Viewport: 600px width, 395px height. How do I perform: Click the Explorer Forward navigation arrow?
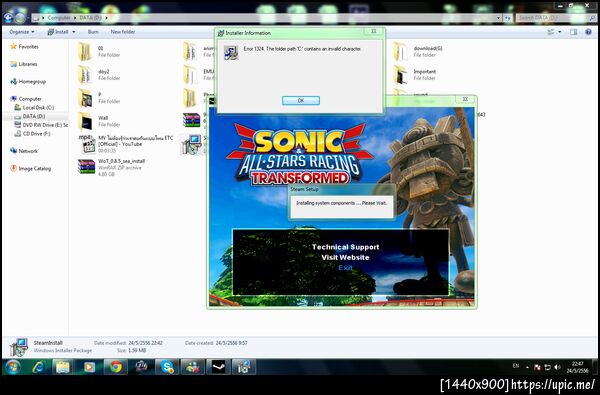(20, 18)
